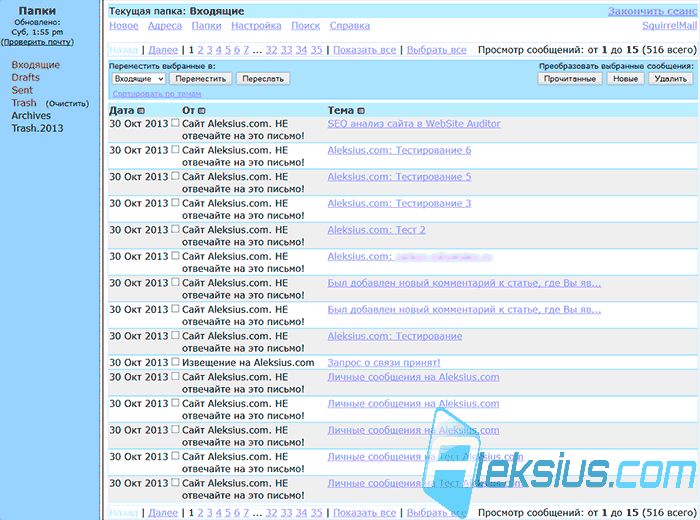Check the box for Запрос о связи принят
The width and height of the screenshot is (700, 520).
click(x=175, y=362)
